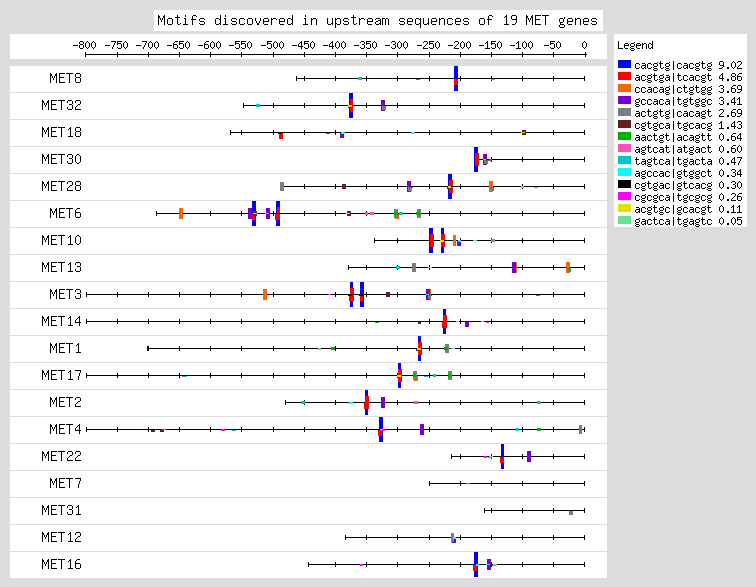Select the MET8 gene label
Viewport: 756px width, 587px height.
[66, 78]
